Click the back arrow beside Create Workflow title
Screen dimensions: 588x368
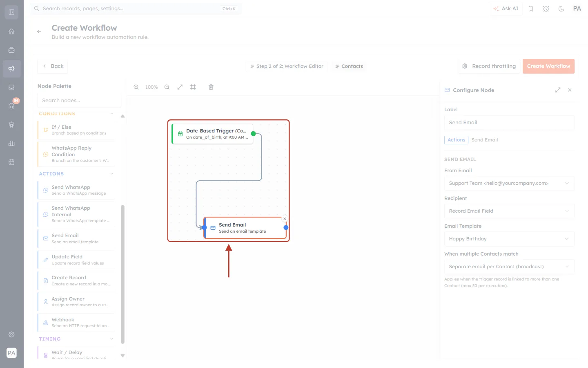point(39,31)
